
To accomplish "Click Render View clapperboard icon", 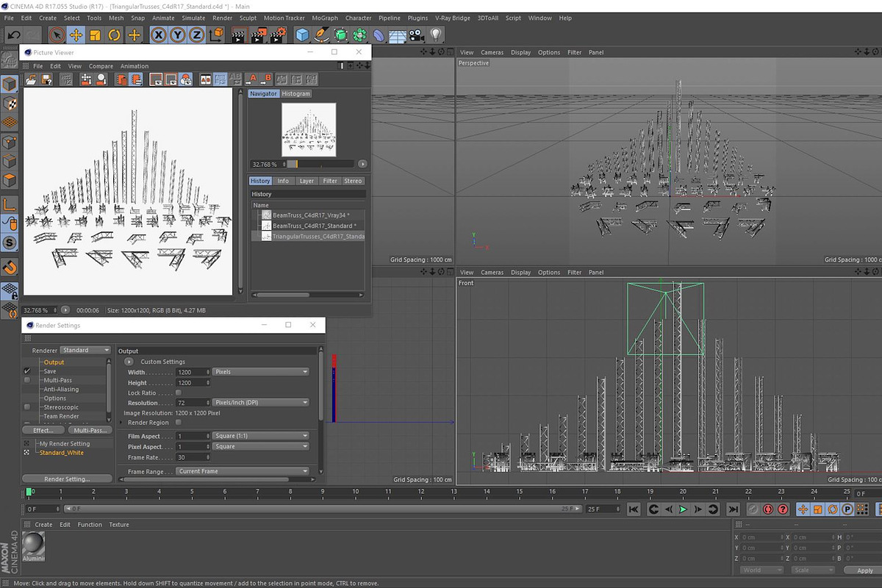I will tap(239, 35).
